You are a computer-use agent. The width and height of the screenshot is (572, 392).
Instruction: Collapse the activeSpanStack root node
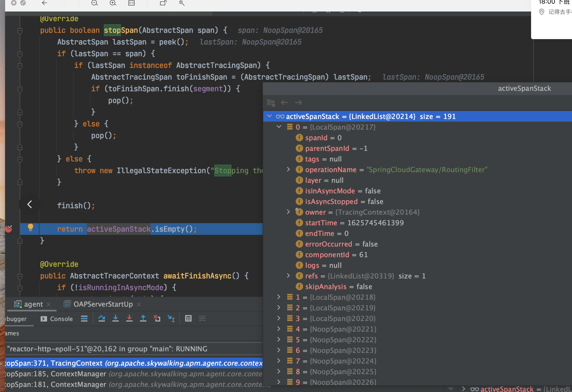click(x=269, y=116)
